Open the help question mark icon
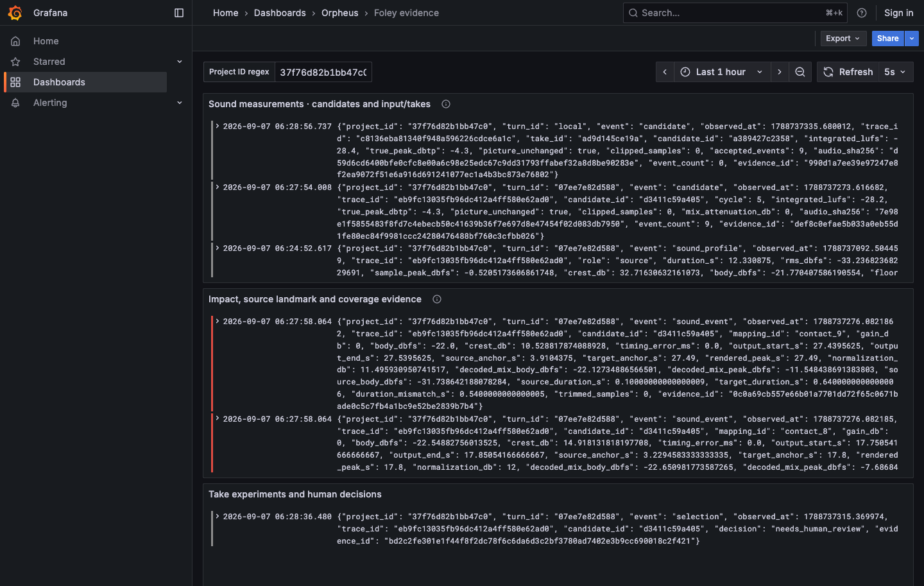 (x=862, y=13)
